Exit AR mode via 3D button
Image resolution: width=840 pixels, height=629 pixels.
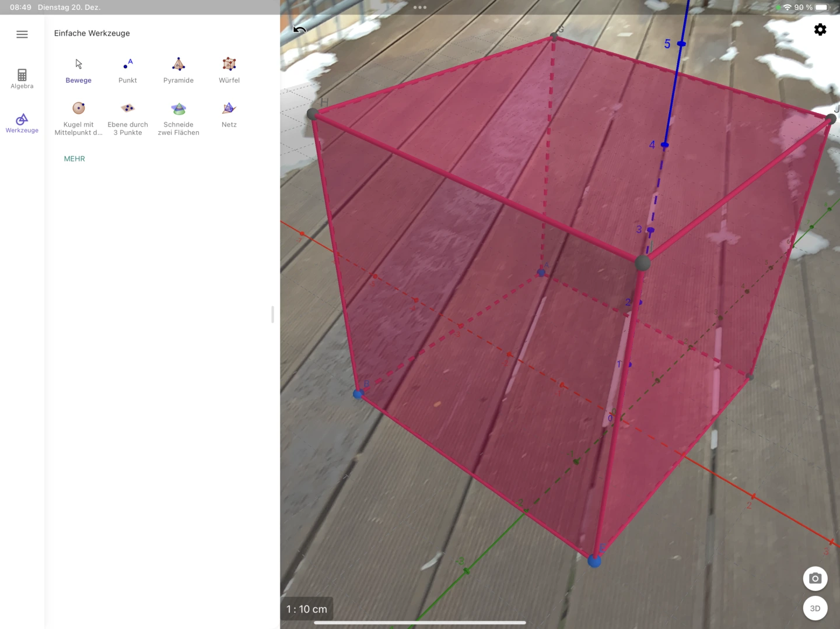[815, 608]
